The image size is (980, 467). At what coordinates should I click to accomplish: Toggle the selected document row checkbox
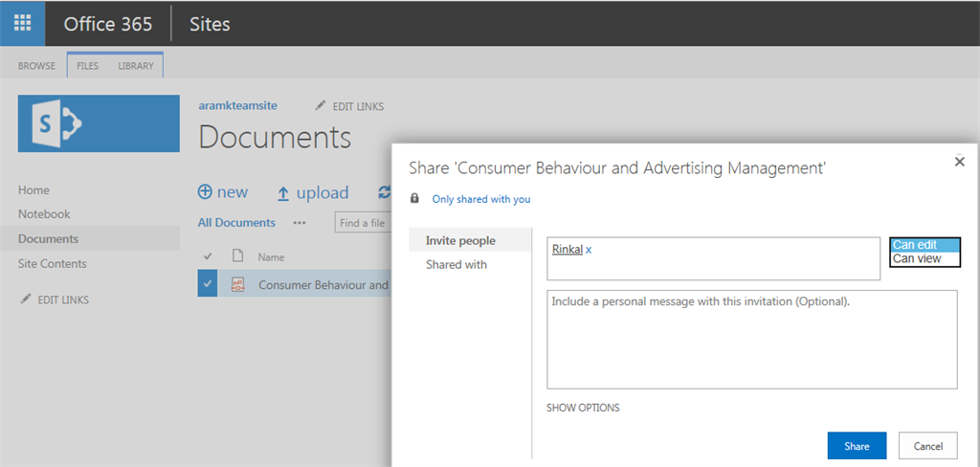pyautogui.click(x=208, y=284)
